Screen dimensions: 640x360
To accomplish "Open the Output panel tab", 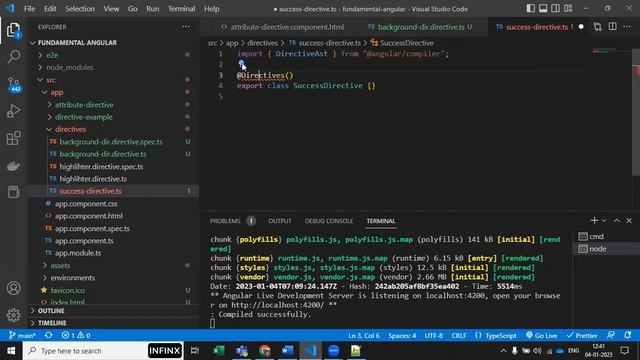I will pos(280,221).
